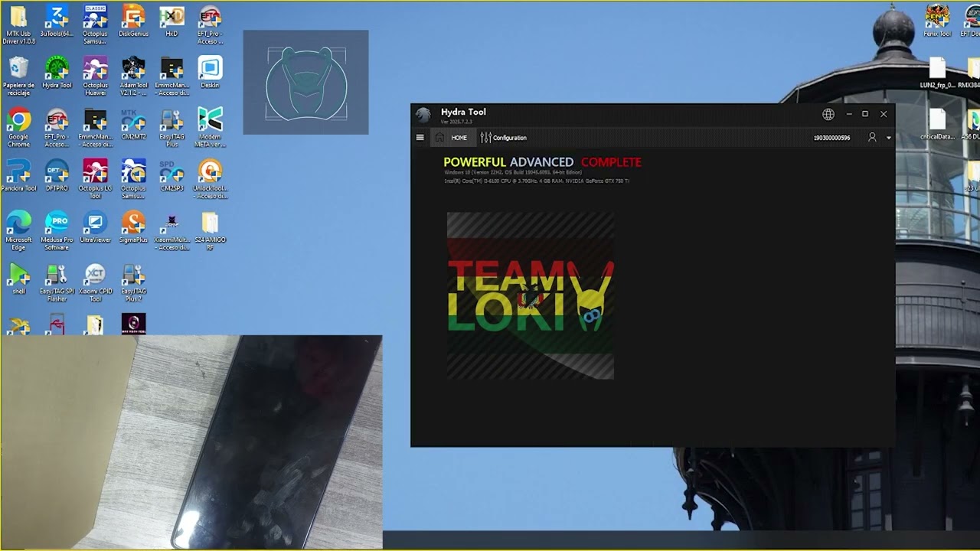Select the HxD hex editor icon

(171, 21)
